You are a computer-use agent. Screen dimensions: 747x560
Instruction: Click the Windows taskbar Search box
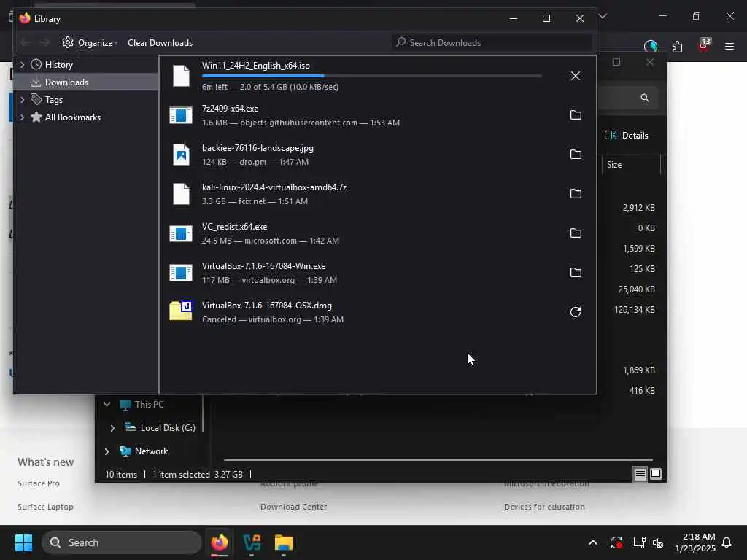coord(122,542)
